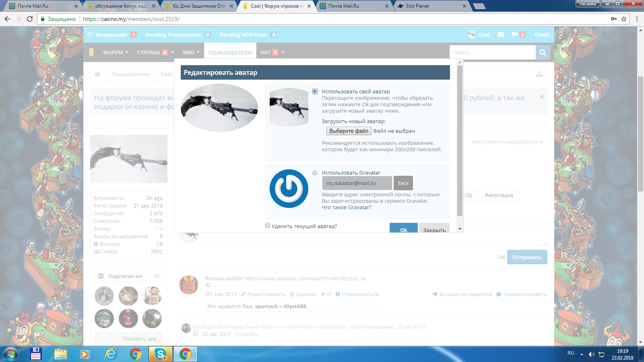Reload the page with browser refresh

tap(29, 19)
